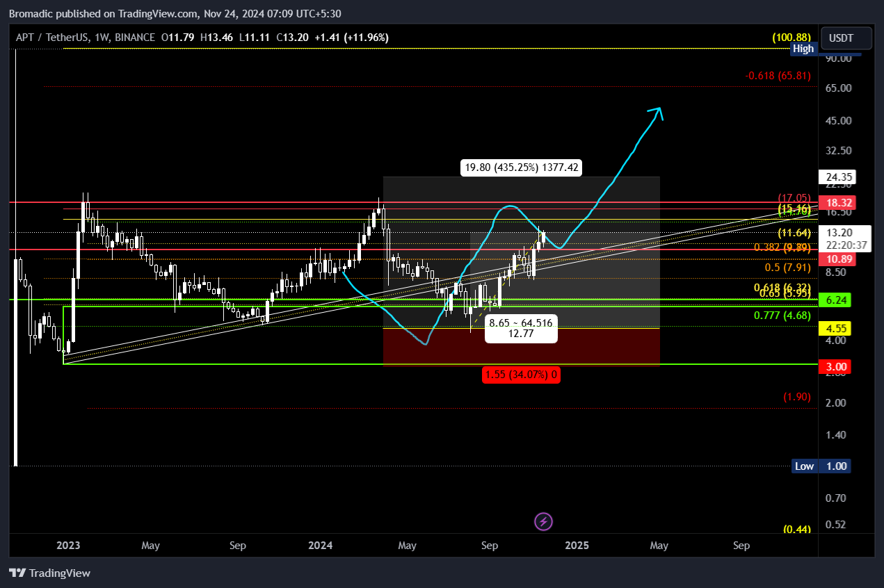Click the red 10.89 price tag

835,259
